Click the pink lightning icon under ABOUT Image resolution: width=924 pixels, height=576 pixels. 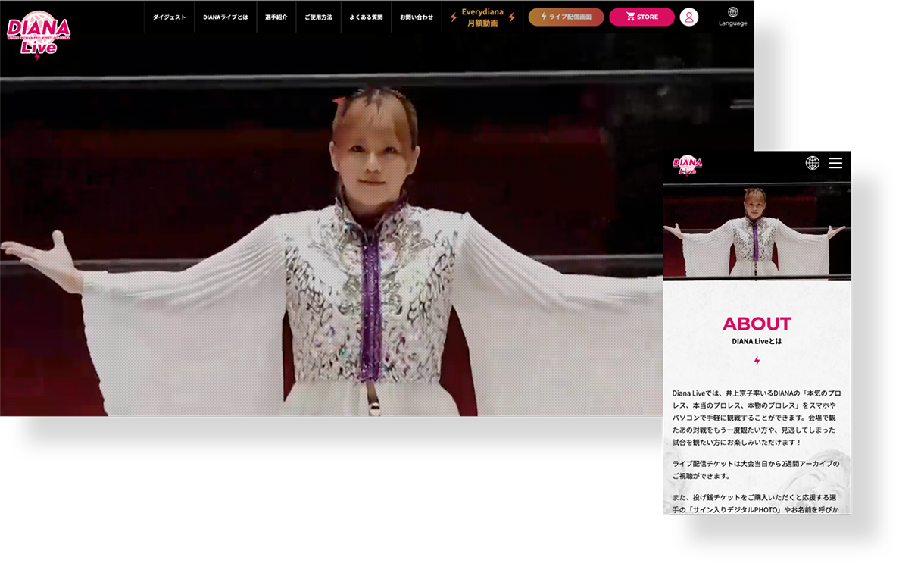click(x=757, y=361)
